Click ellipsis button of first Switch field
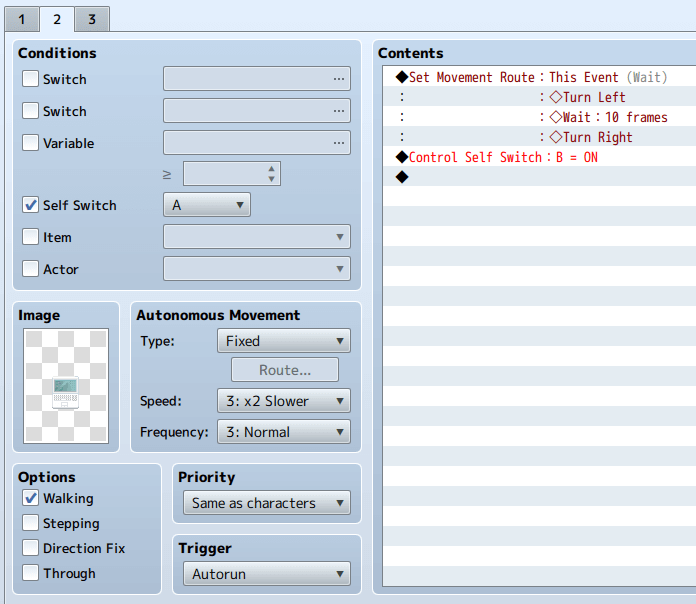696x604 pixels. (x=339, y=79)
